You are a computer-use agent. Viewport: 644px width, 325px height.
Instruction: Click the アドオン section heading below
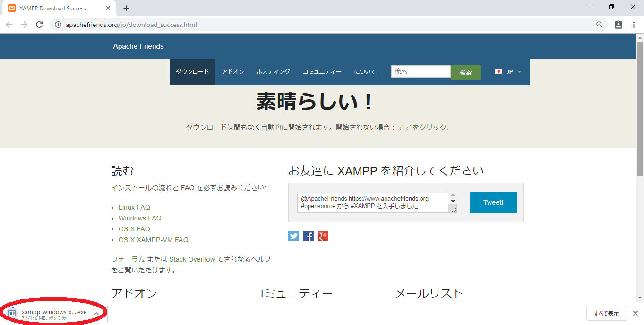(134, 293)
